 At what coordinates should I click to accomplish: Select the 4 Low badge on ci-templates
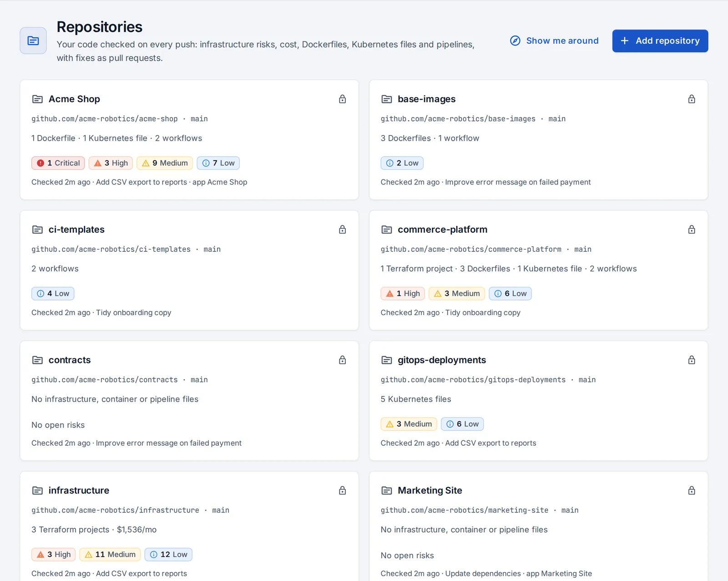click(53, 294)
